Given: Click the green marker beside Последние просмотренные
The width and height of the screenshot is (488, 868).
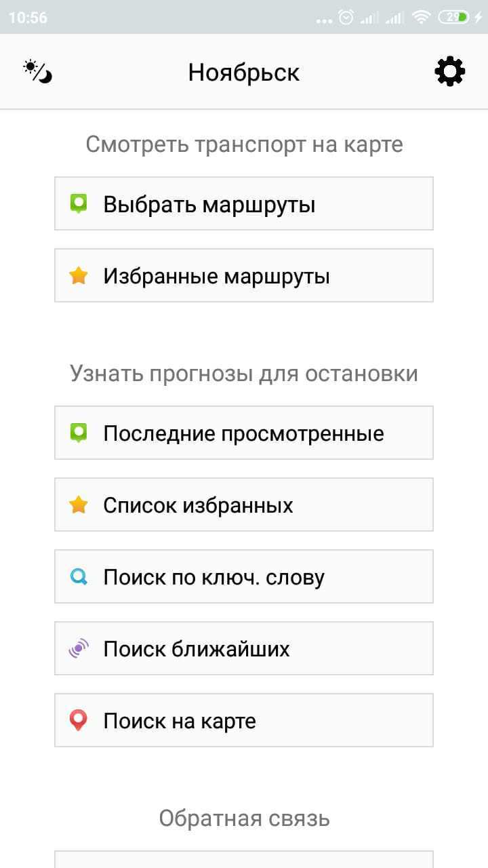Looking at the screenshot, I should (x=79, y=432).
